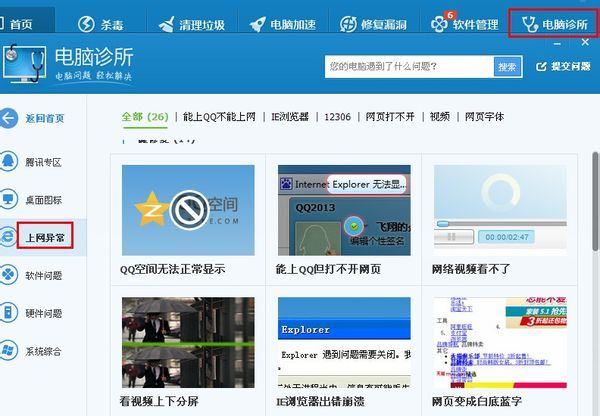Click the 搜索 button
The image size is (600, 416).
507,67
